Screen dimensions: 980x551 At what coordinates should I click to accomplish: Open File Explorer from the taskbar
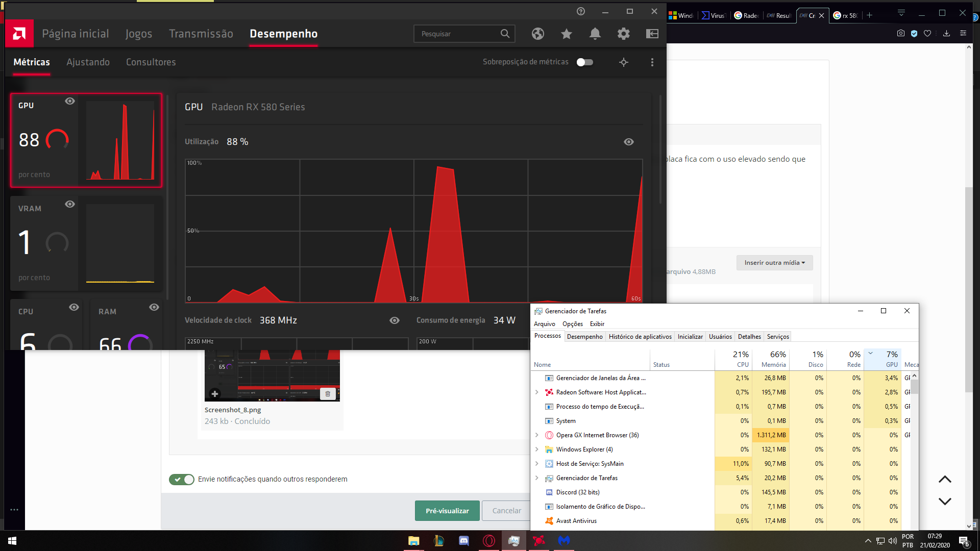pyautogui.click(x=413, y=541)
